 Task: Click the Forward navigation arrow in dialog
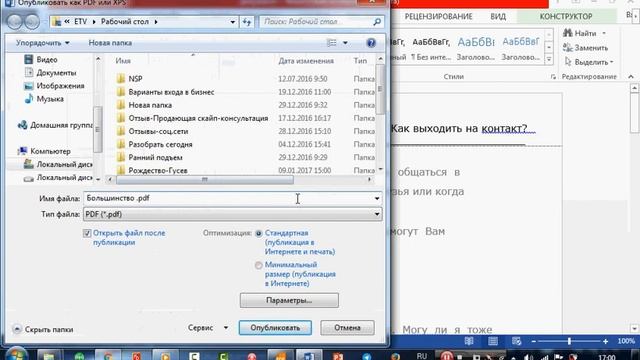(x=32, y=21)
